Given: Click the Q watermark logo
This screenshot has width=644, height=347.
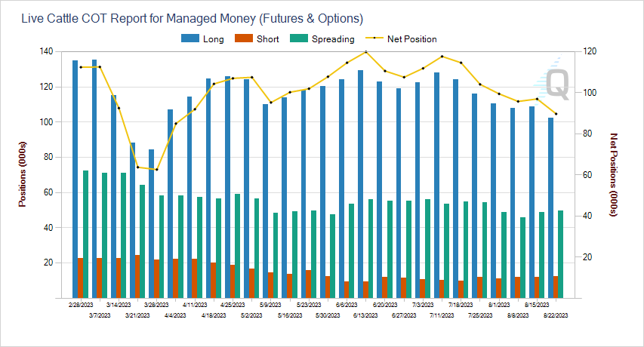Looking at the screenshot, I should point(557,83).
